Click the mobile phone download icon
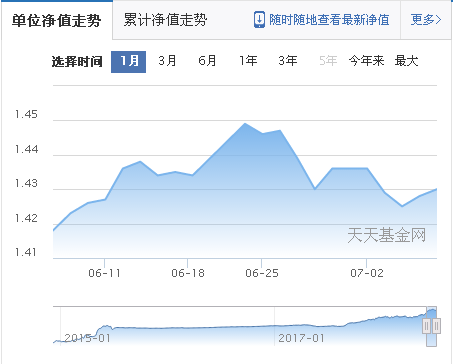Image resolution: width=453 pixels, height=364 pixels. (x=259, y=20)
